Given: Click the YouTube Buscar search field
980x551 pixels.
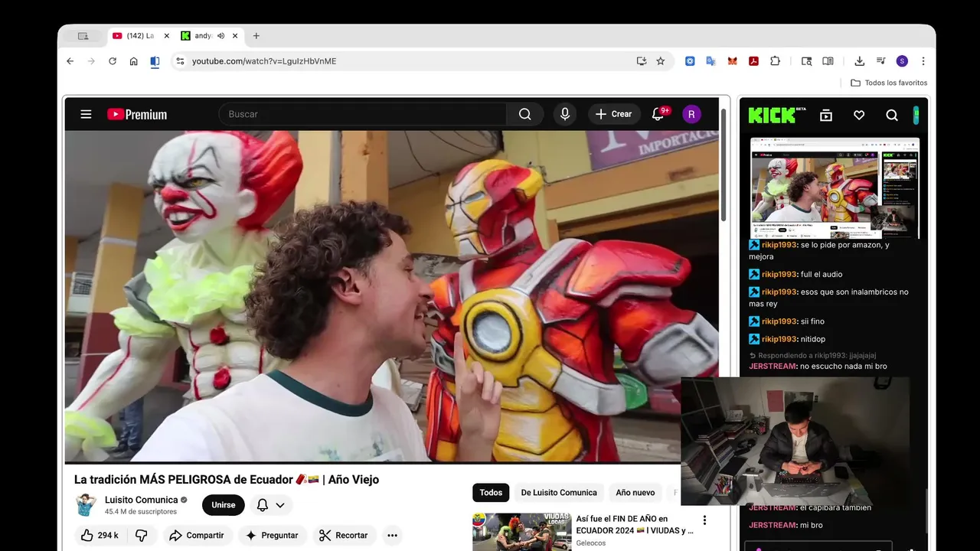Looking at the screenshot, I should (x=363, y=114).
